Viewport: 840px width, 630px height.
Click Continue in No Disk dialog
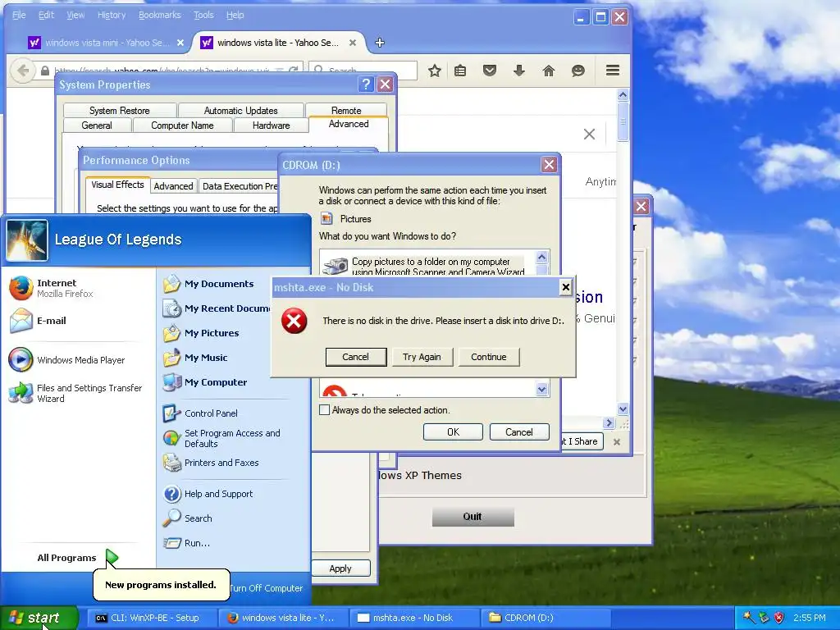click(x=489, y=357)
